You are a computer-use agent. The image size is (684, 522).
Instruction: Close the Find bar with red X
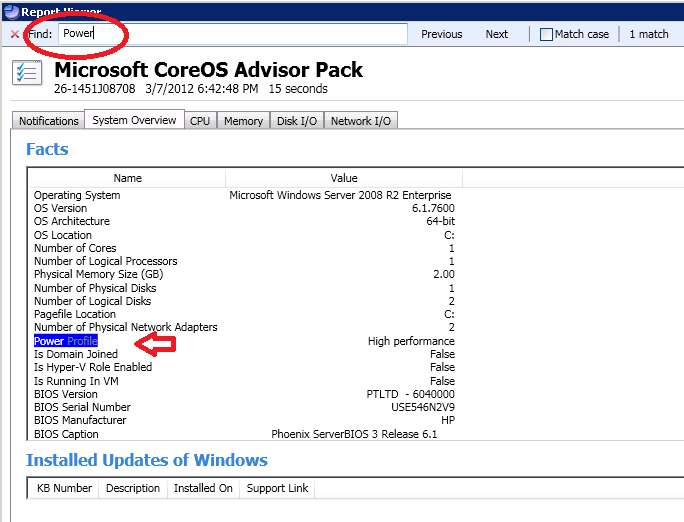point(15,34)
